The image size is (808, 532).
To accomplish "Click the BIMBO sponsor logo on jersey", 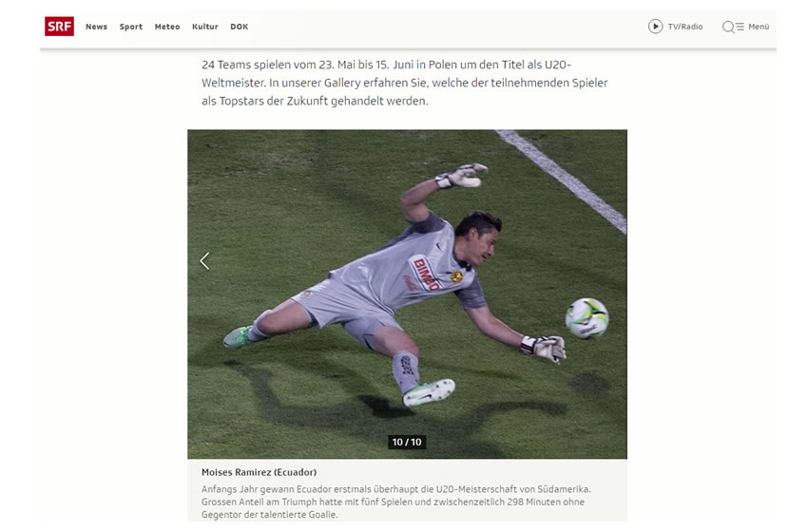I will [x=427, y=274].
